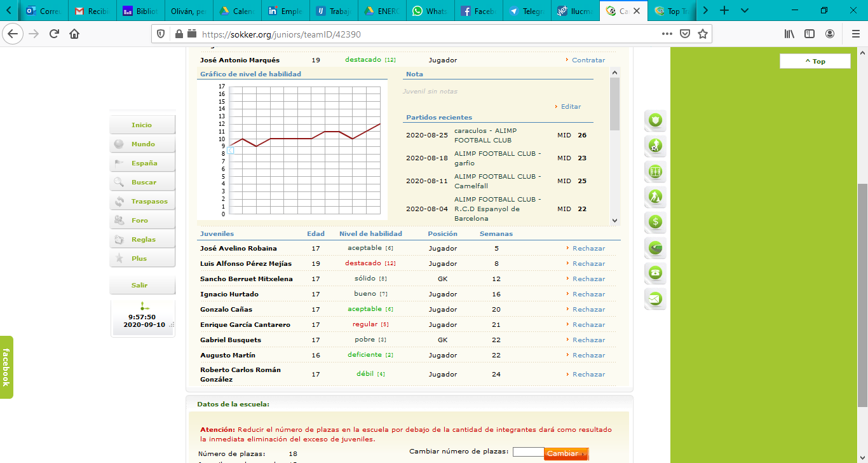
Task: Open Foro in the left menu
Action: 140,221
